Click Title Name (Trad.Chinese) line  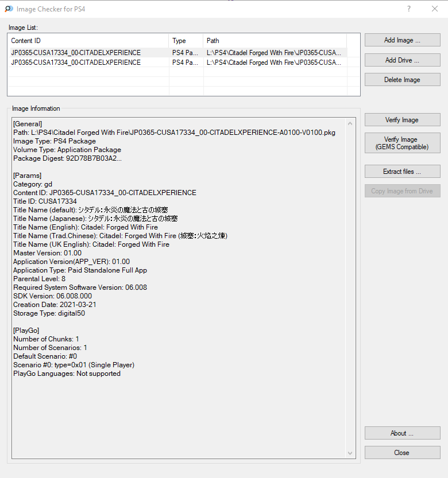click(120, 236)
